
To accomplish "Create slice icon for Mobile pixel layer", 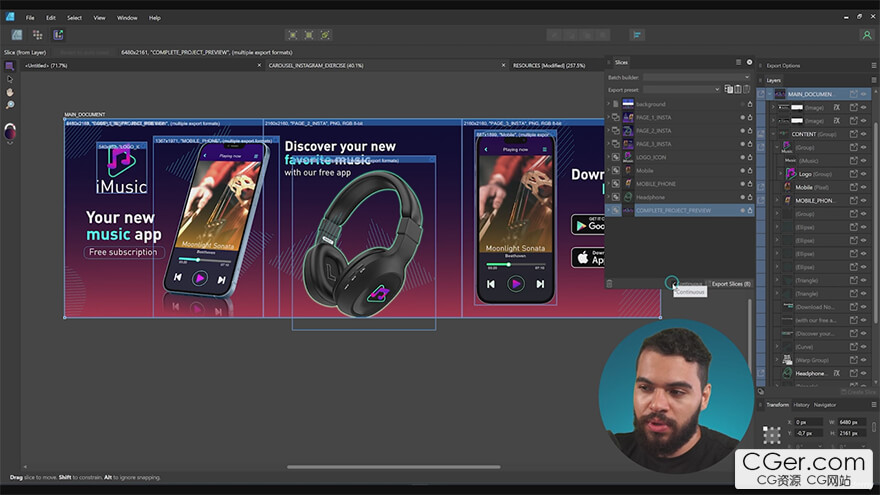I will [x=854, y=187].
